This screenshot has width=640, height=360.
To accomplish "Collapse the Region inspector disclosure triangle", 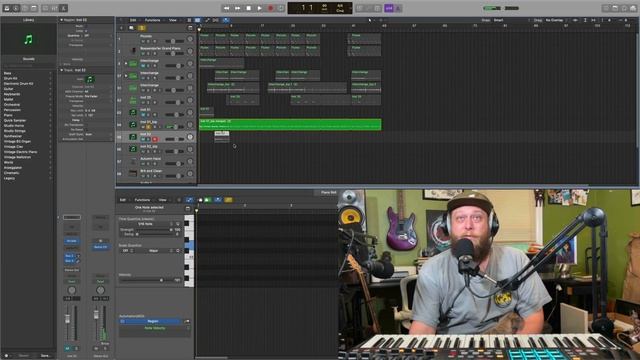I will [x=62, y=20].
